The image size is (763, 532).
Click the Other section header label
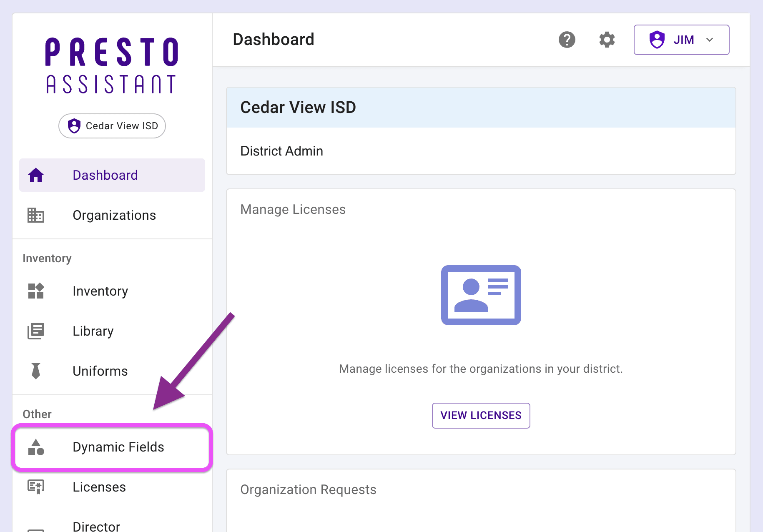pos(37,414)
